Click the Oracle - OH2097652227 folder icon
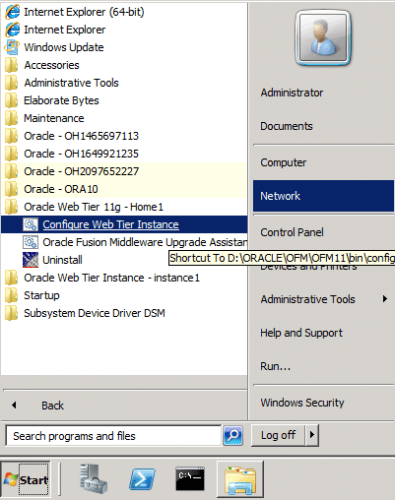 coord(12,171)
